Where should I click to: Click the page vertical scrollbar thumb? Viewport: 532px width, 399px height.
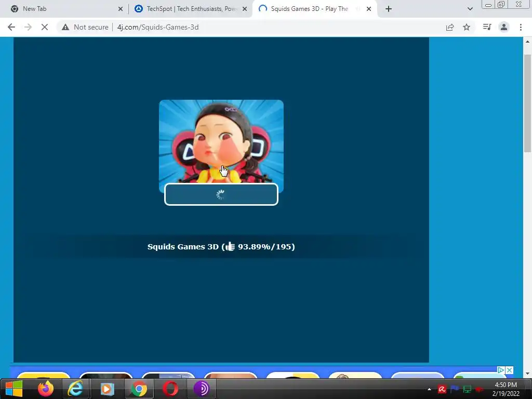tap(527, 103)
